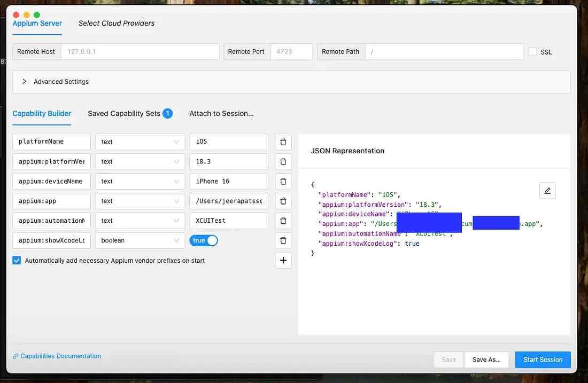Edit the appium:platformVersion name field
The width and height of the screenshot is (588, 383).
[x=51, y=161]
